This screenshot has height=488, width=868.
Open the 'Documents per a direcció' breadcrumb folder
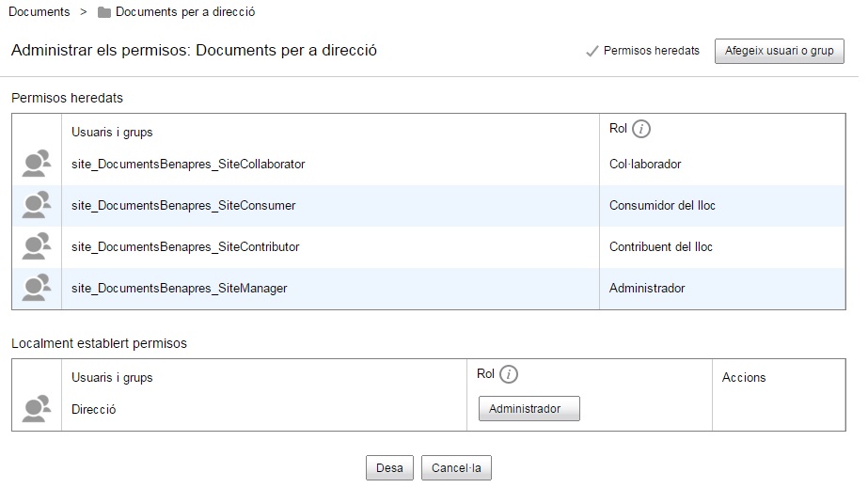coord(185,11)
